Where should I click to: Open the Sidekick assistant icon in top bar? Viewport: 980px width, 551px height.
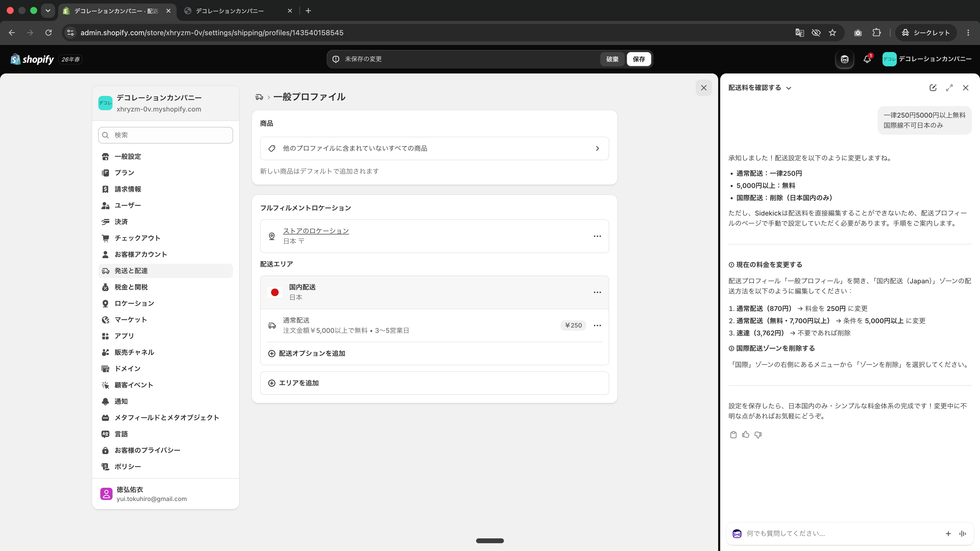tap(844, 59)
